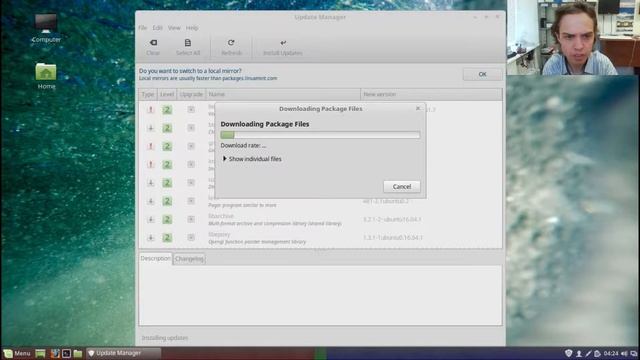Click inside the empty Description pane
The height and width of the screenshot is (360, 640).
click(320, 295)
